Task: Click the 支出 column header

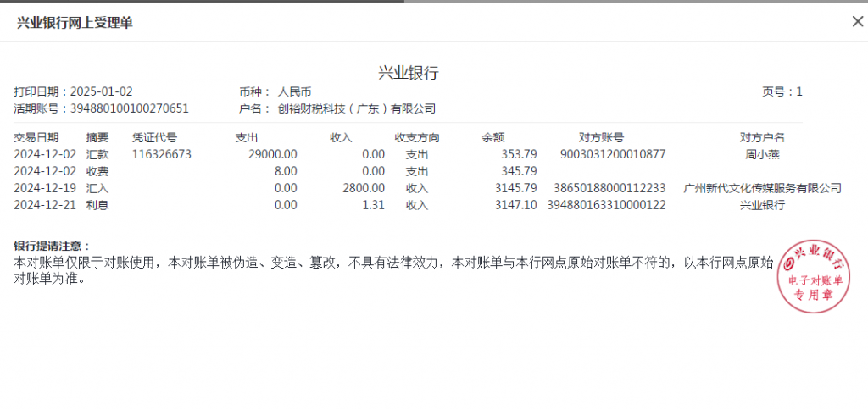Action: 247,138
